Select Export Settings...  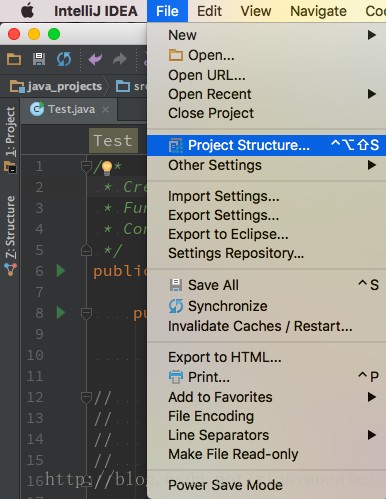coord(266,215)
